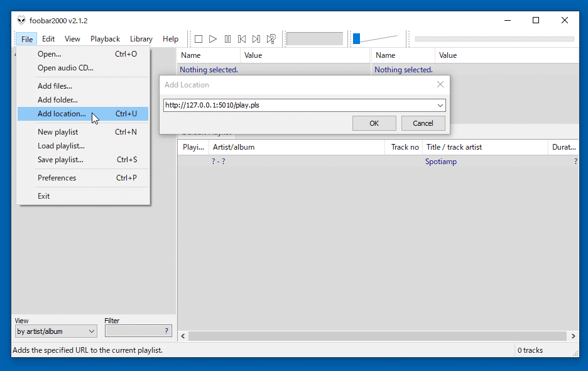
Task: Click the '0 tracks' status bar entry
Action: point(530,350)
